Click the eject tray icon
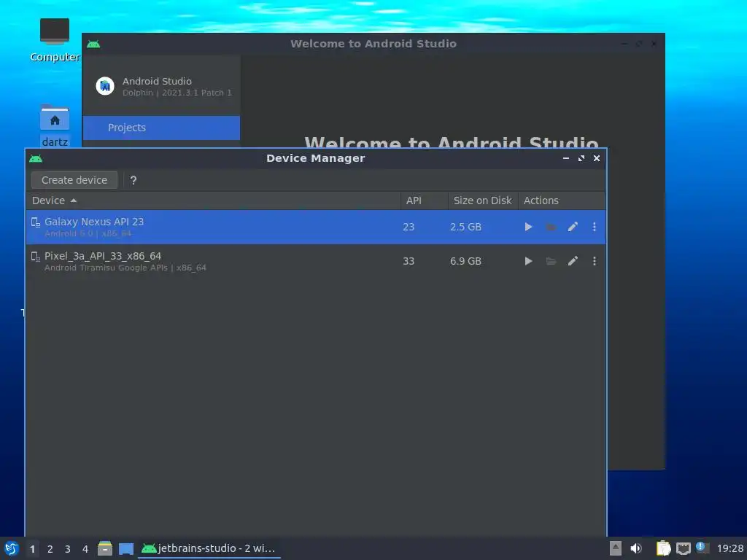This screenshot has height=560, width=747. tap(616, 548)
